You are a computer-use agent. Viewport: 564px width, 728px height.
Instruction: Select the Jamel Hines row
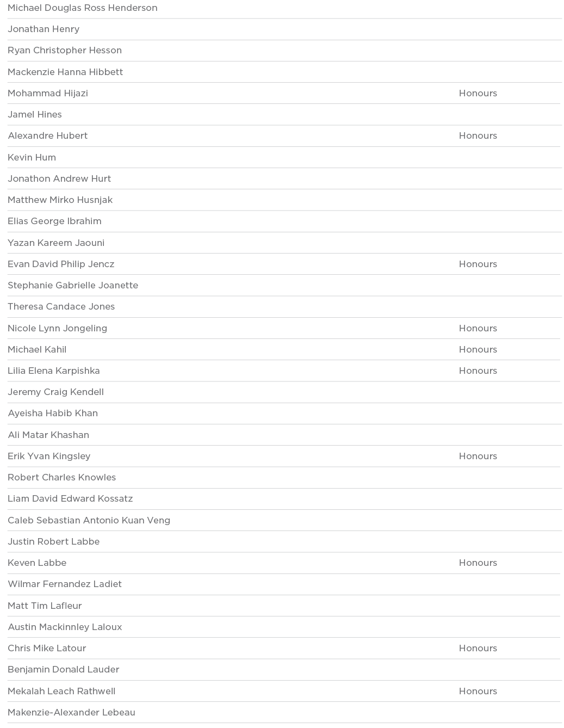coord(35,115)
